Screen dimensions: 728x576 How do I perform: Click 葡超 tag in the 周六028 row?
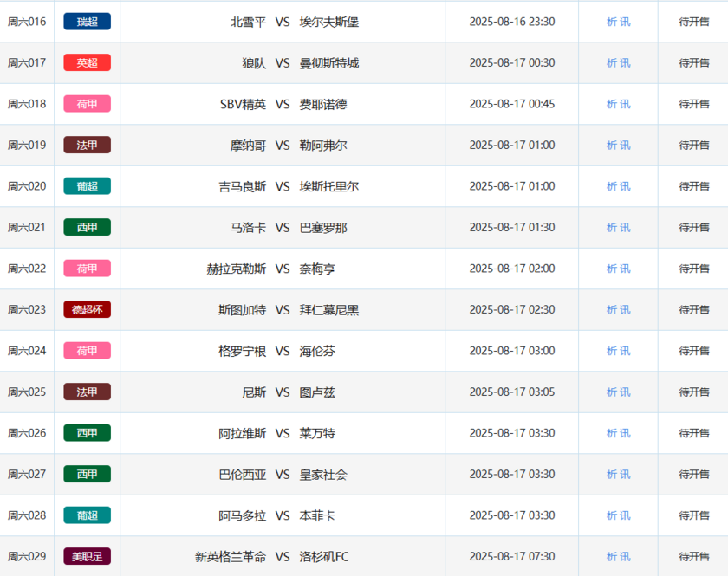tap(87, 515)
